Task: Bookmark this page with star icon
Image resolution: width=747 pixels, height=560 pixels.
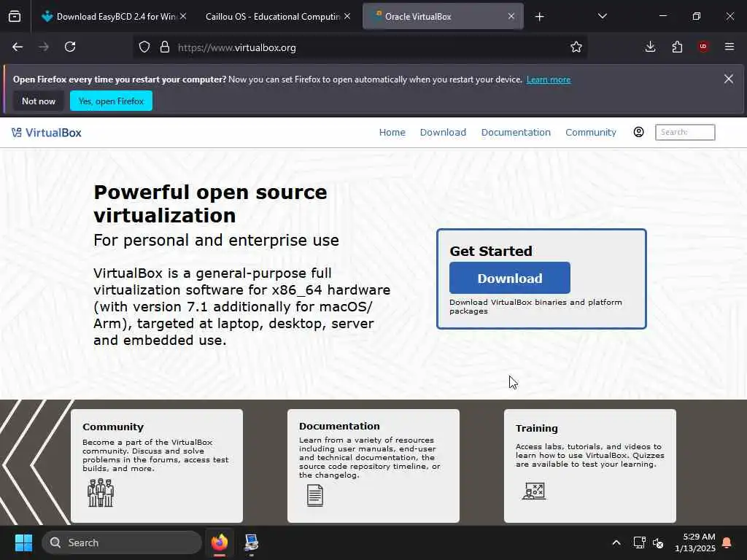Action: click(576, 47)
